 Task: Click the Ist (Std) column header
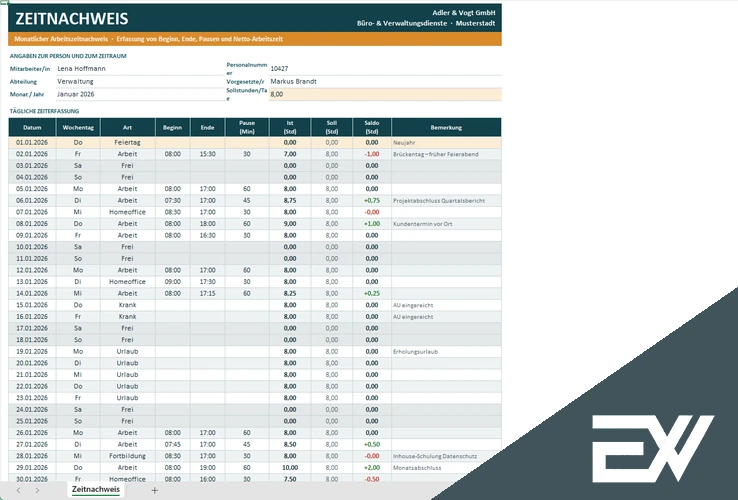tap(290, 128)
